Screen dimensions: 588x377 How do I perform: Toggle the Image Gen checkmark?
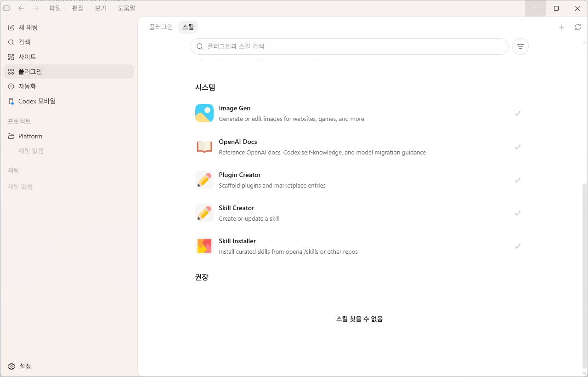(x=518, y=113)
